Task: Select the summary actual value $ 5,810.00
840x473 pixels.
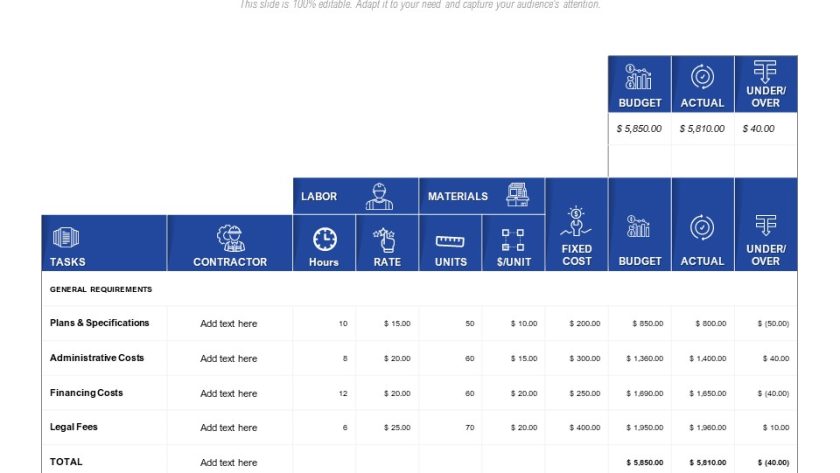Action: tap(702, 129)
